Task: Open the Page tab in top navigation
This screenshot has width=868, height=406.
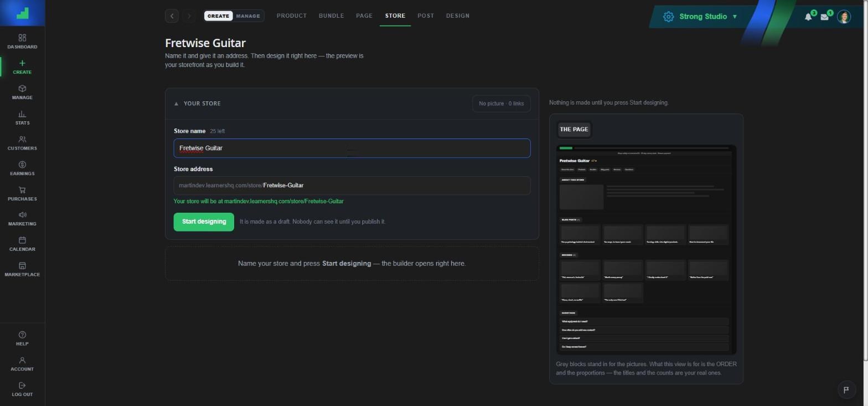Action: click(364, 16)
